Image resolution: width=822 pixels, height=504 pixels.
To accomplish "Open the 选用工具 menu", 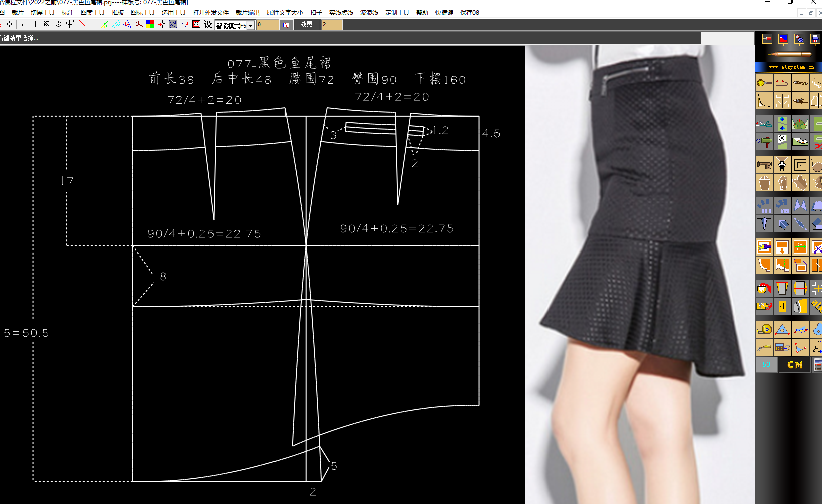I will click(173, 13).
